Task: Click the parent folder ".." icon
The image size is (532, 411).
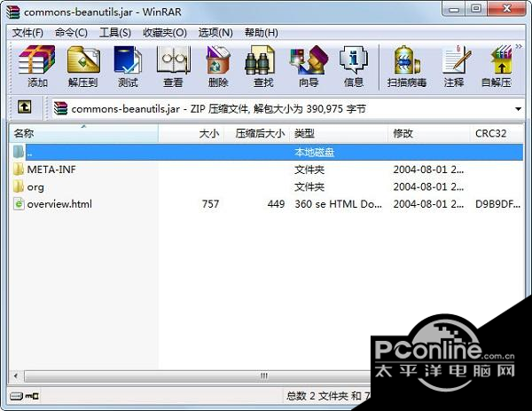Action: (x=19, y=152)
